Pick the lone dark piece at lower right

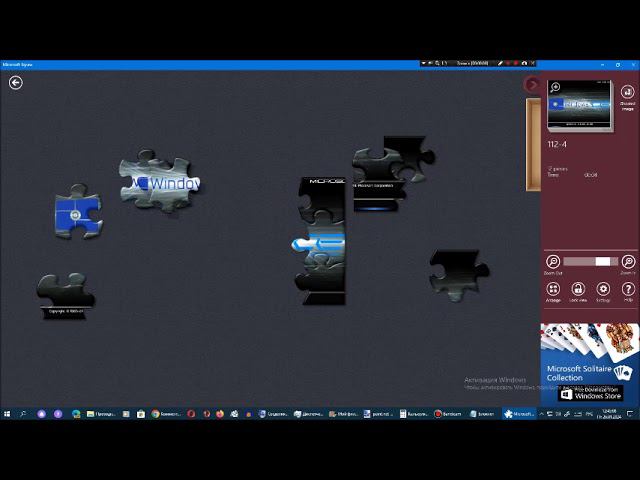click(x=459, y=275)
